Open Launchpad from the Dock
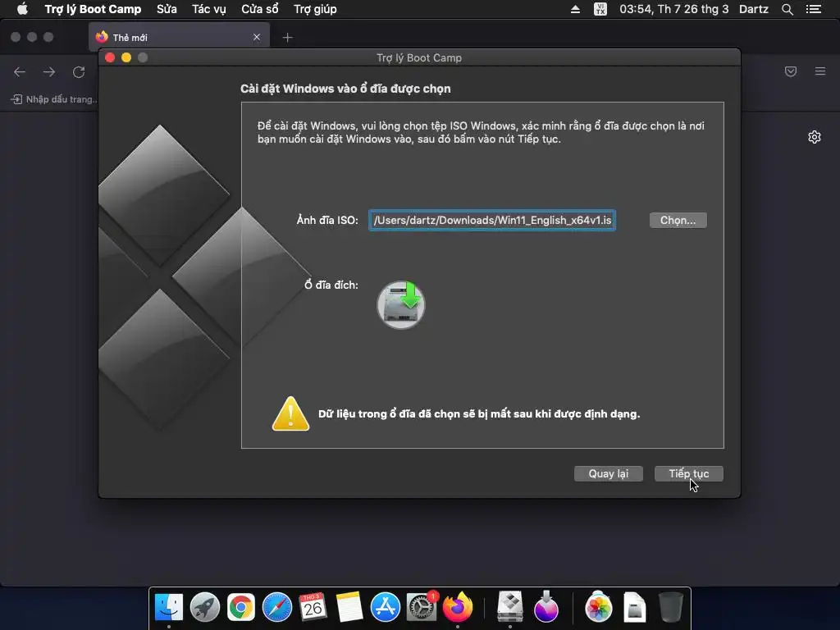Screen dimensions: 840x630 204,607
